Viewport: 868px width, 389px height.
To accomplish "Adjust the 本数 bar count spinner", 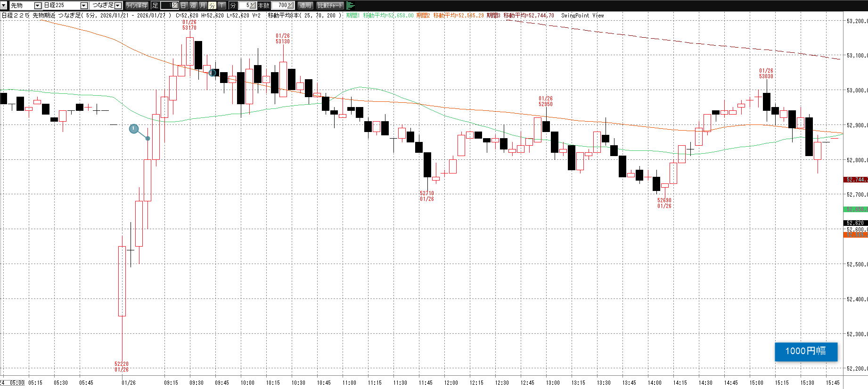I will click(x=291, y=5).
